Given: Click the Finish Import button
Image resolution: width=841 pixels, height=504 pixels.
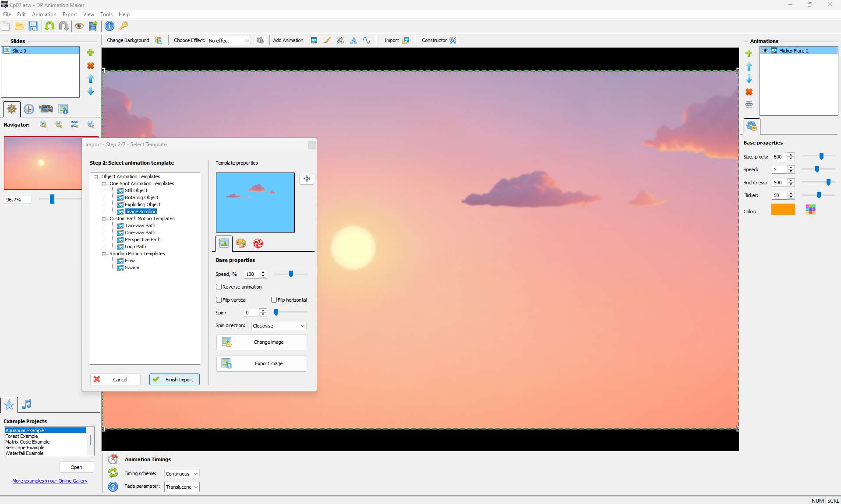Looking at the screenshot, I should (x=174, y=380).
